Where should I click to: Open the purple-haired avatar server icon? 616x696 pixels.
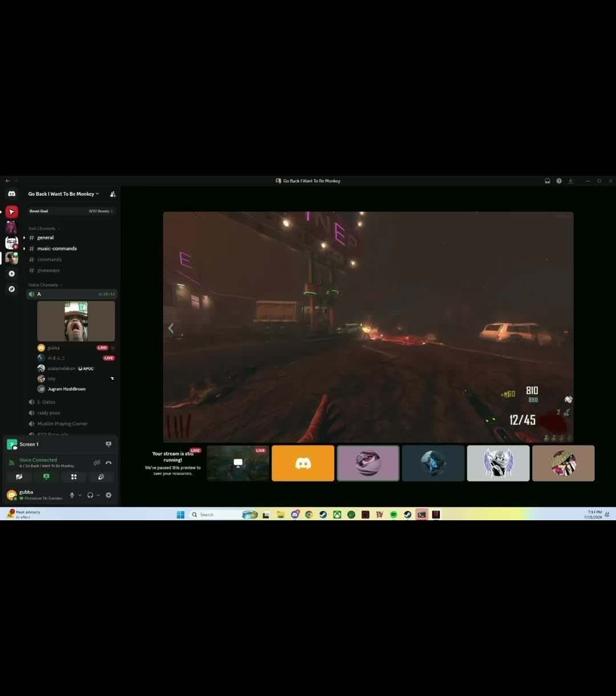pyautogui.click(x=11, y=227)
